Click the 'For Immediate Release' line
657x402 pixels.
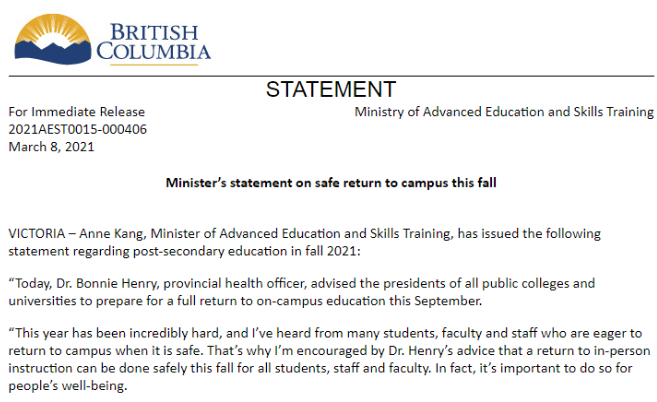click(77, 112)
